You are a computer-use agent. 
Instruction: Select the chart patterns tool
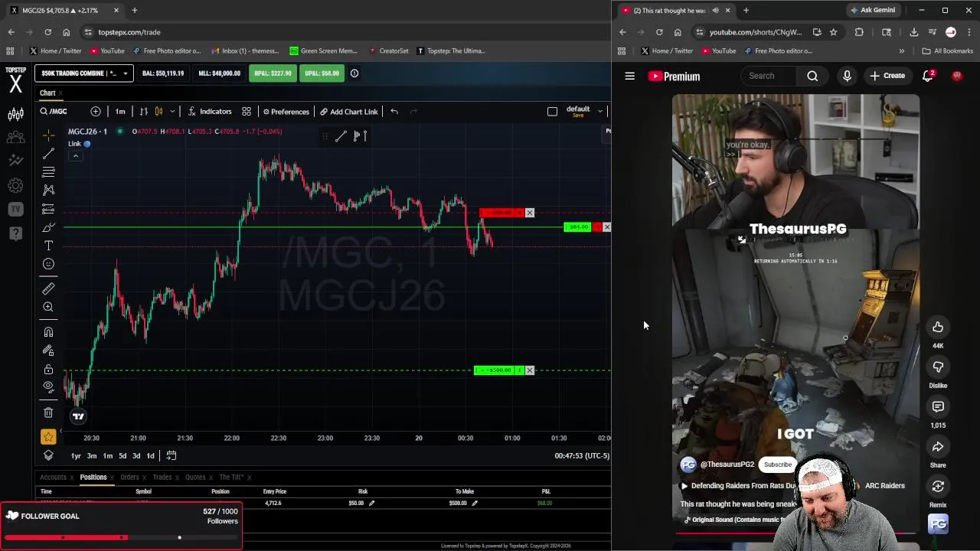(x=48, y=190)
